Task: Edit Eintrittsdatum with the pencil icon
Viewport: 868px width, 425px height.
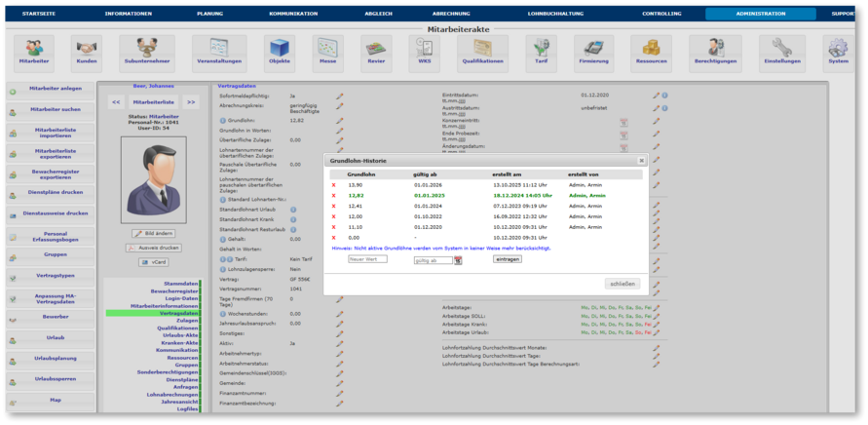Action: [657, 96]
